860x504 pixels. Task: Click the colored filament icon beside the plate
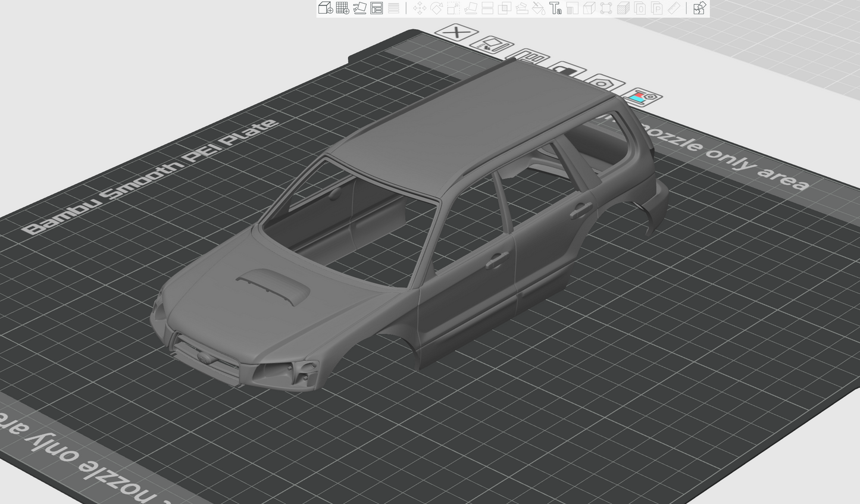[641, 97]
